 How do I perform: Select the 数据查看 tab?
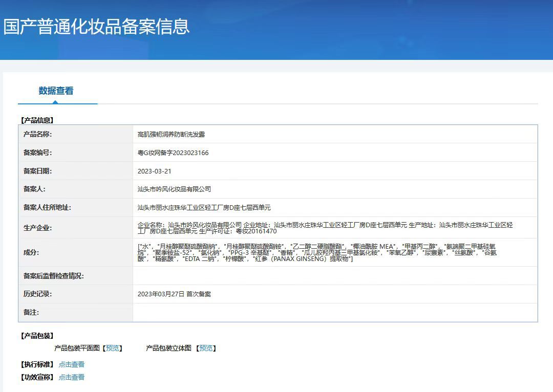click(56, 91)
